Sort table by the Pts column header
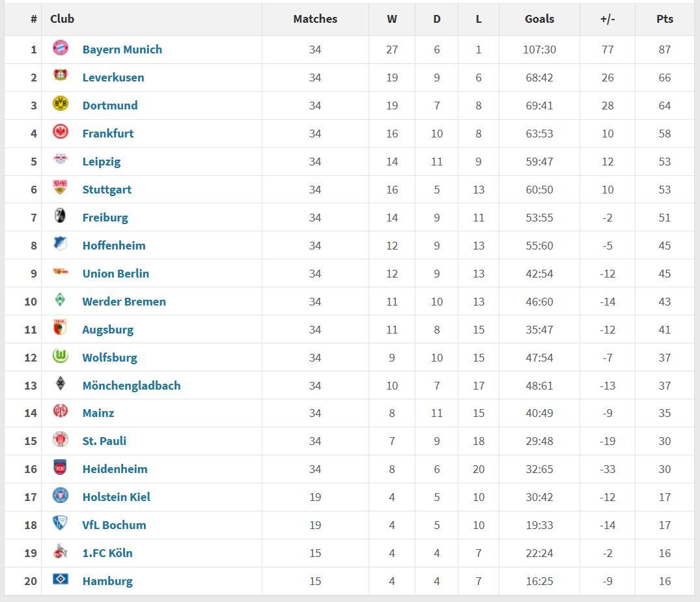The width and height of the screenshot is (700, 602). click(x=664, y=19)
